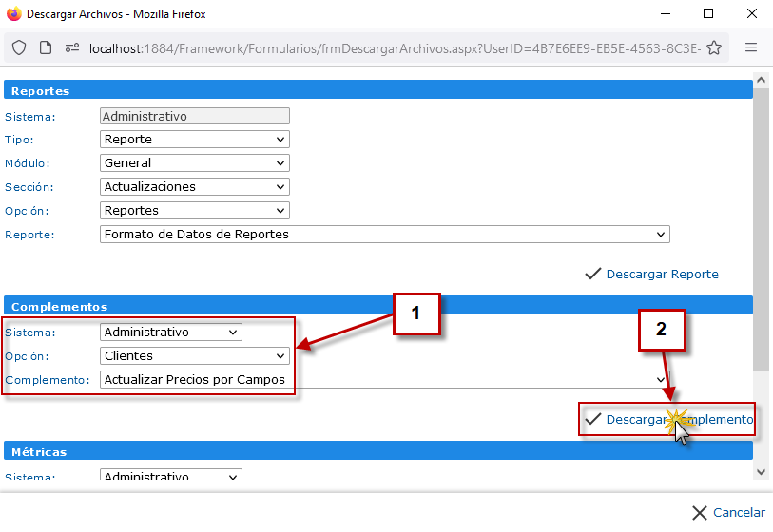
Task: Click checkmark icon beside Descargar Reporte
Action: pyautogui.click(x=593, y=274)
